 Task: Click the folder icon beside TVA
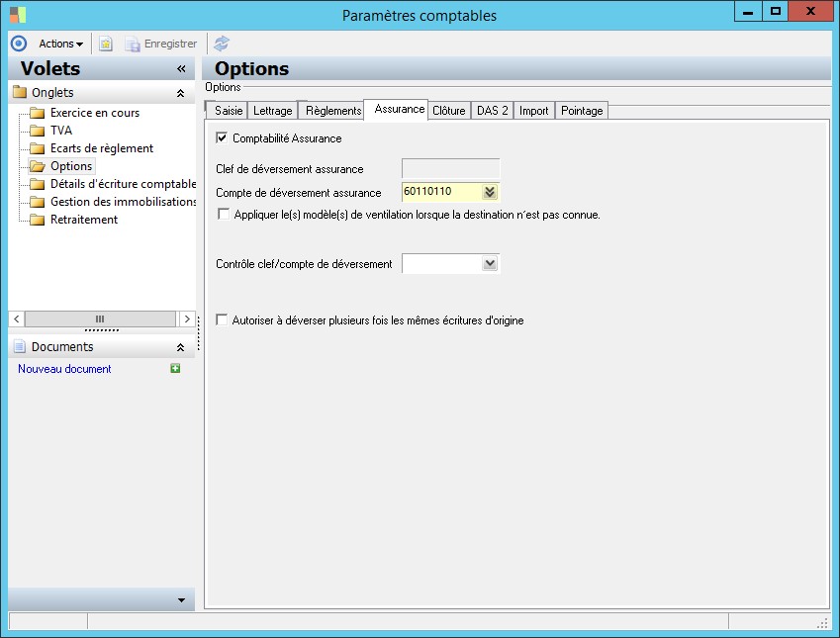pyautogui.click(x=37, y=131)
